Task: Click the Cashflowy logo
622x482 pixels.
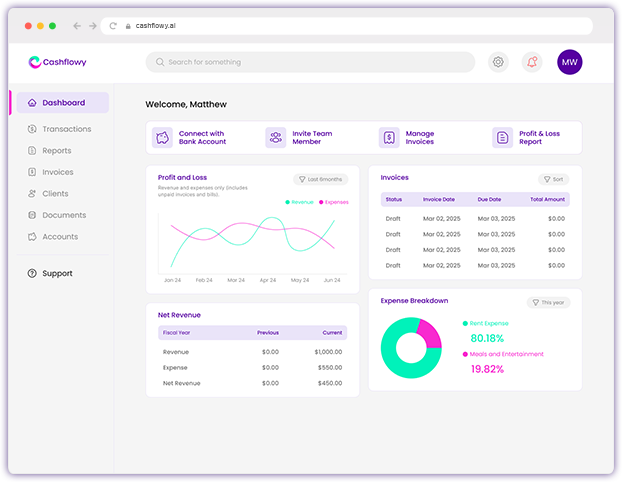Action: (58, 62)
